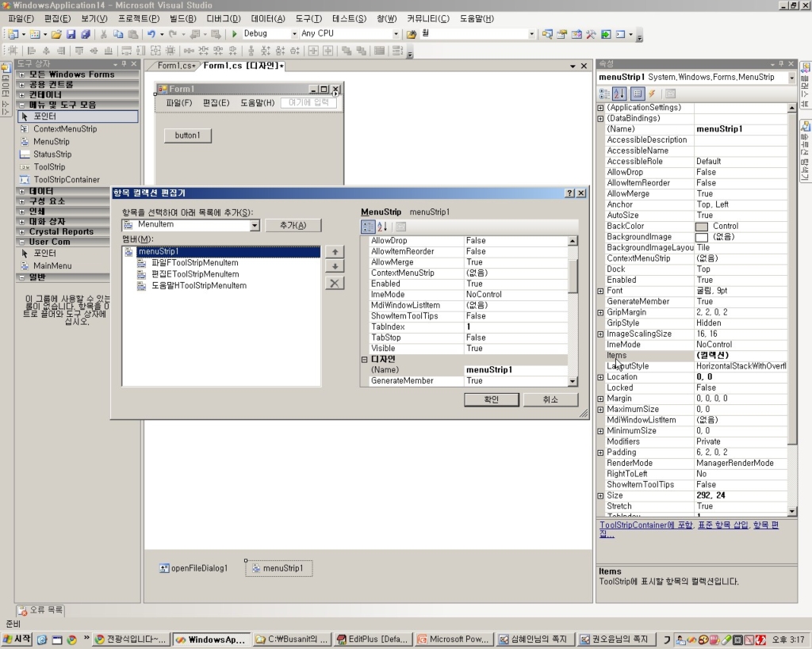812x649 pixels.
Task: Move member up with the up arrow button
Action: click(x=335, y=252)
